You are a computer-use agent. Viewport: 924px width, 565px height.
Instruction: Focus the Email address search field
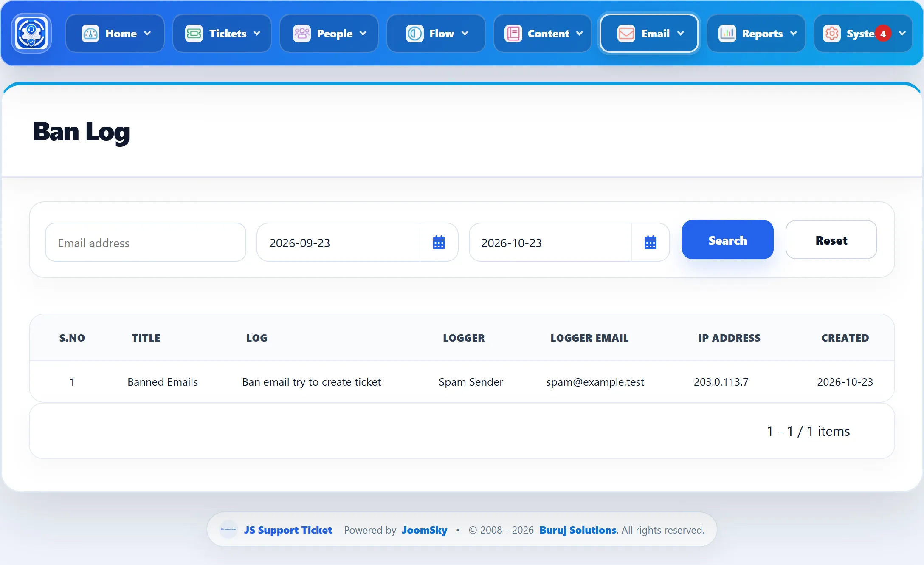coord(146,243)
